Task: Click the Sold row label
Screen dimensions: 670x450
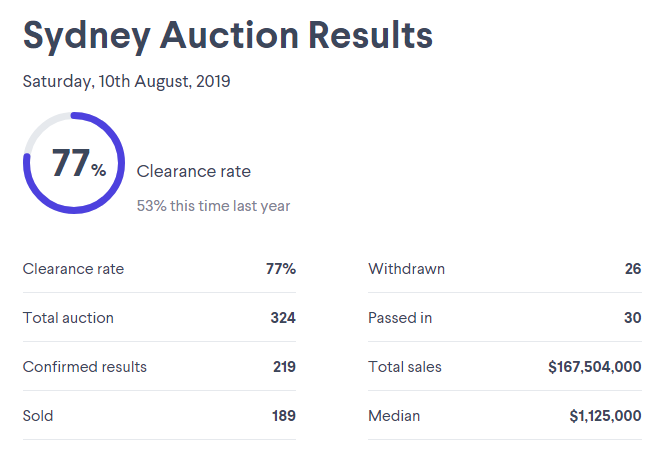Action: coord(38,416)
